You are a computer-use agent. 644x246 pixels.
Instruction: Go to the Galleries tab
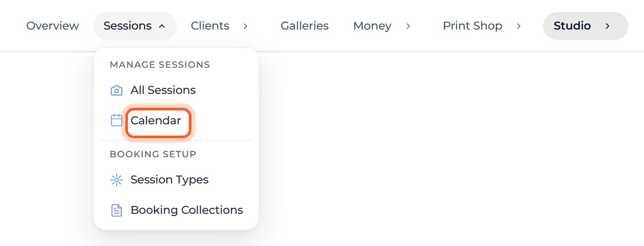coord(305,26)
